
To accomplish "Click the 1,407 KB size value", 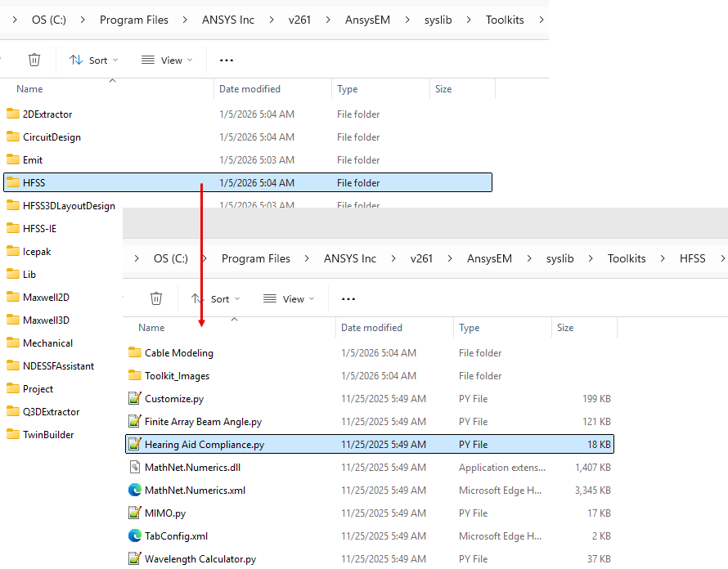I will (593, 468).
